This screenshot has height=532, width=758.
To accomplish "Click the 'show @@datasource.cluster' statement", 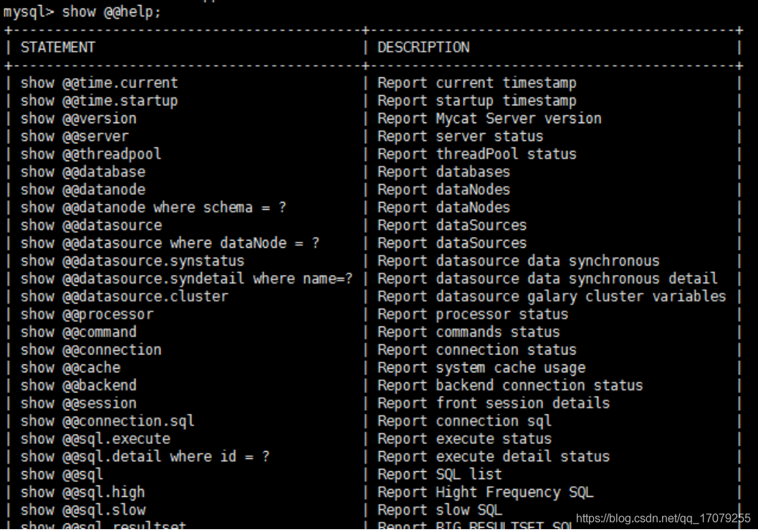I will point(124,296).
